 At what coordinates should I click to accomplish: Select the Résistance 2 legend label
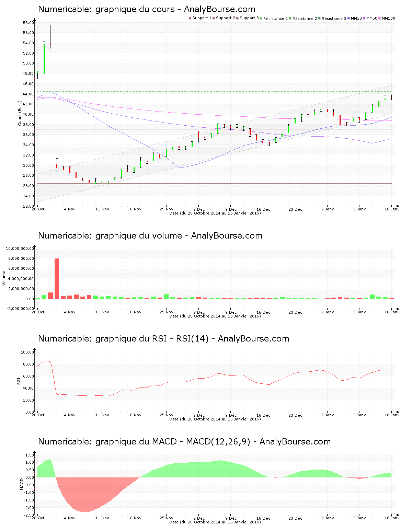(305, 19)
